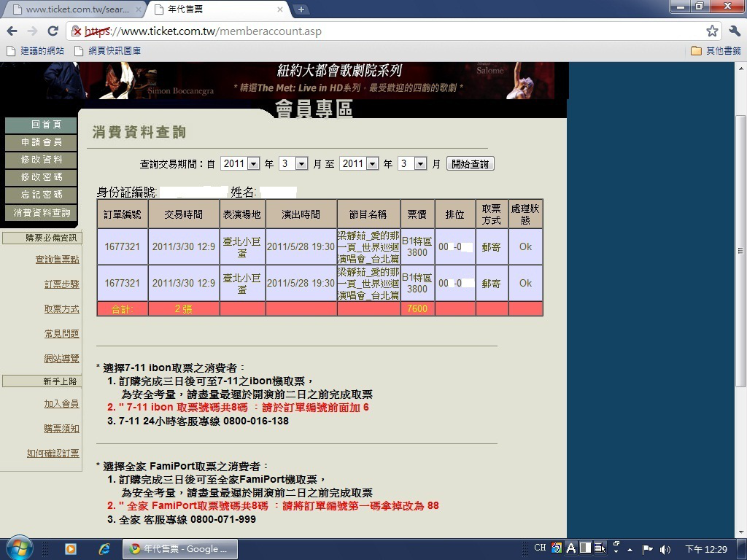Viewport: 747px width, 560px height.
Task: Select 年代售票 Google Chrome taskbar button
Action: coord(180,549)
